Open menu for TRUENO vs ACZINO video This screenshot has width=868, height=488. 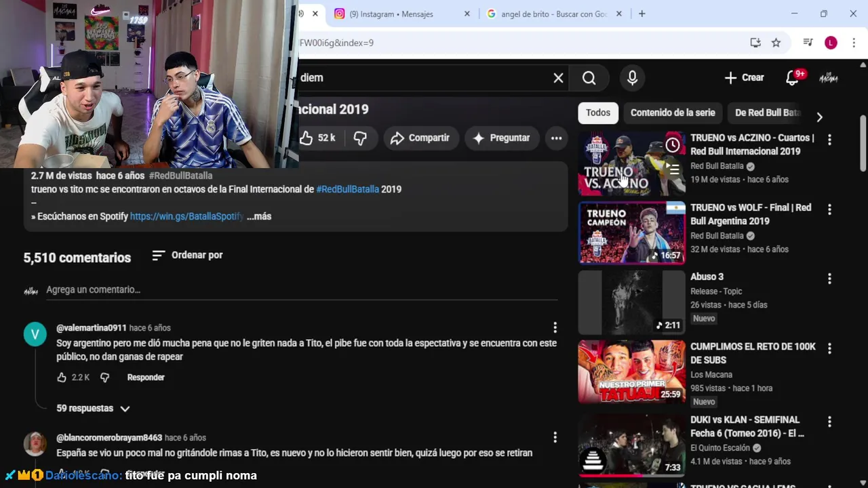[829, 140]
